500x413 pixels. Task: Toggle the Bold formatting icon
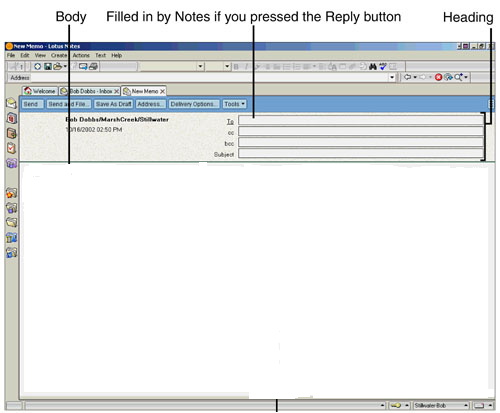pos(236,67)
